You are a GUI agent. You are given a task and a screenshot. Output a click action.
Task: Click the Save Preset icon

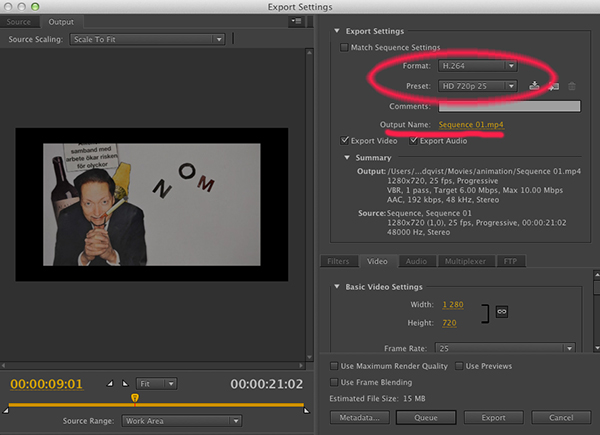tap(534, 86)
